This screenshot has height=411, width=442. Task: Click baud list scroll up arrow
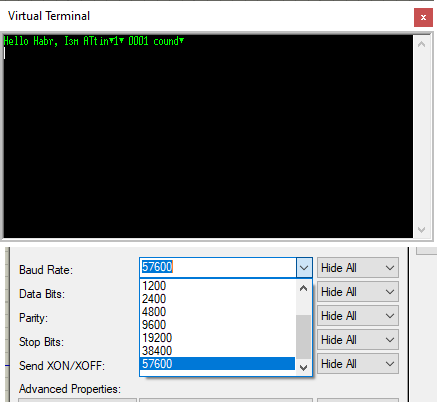point(303,288)
